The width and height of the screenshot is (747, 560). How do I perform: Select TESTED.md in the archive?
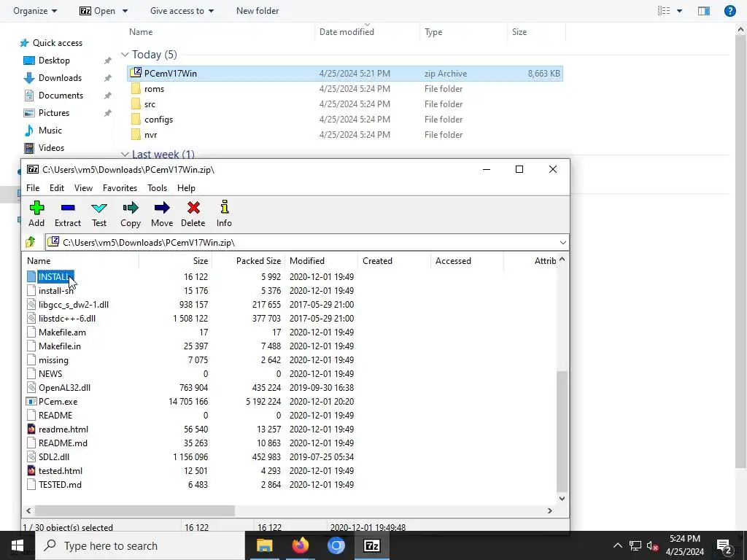point(60,484)
